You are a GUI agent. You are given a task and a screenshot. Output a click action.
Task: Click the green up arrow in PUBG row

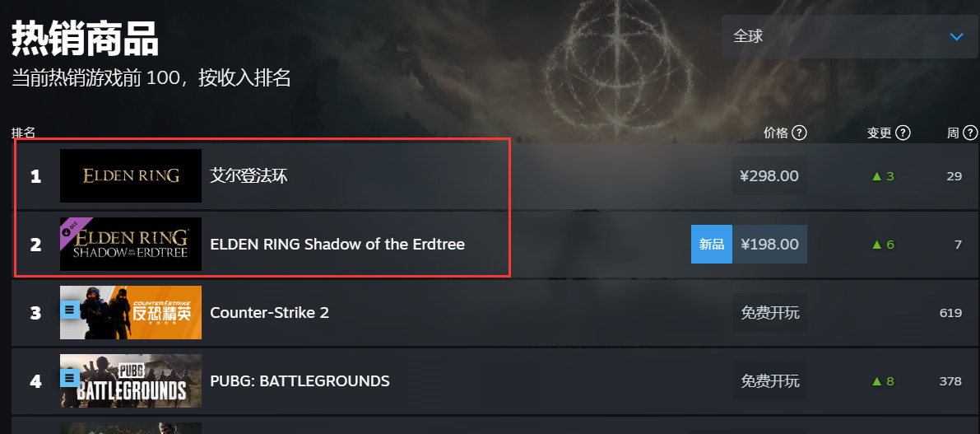876,381
